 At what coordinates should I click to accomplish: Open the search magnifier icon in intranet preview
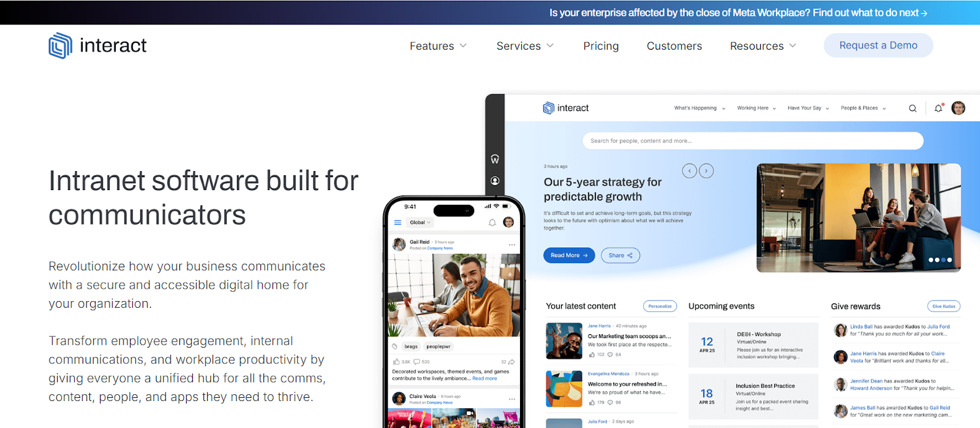(913, 109)
